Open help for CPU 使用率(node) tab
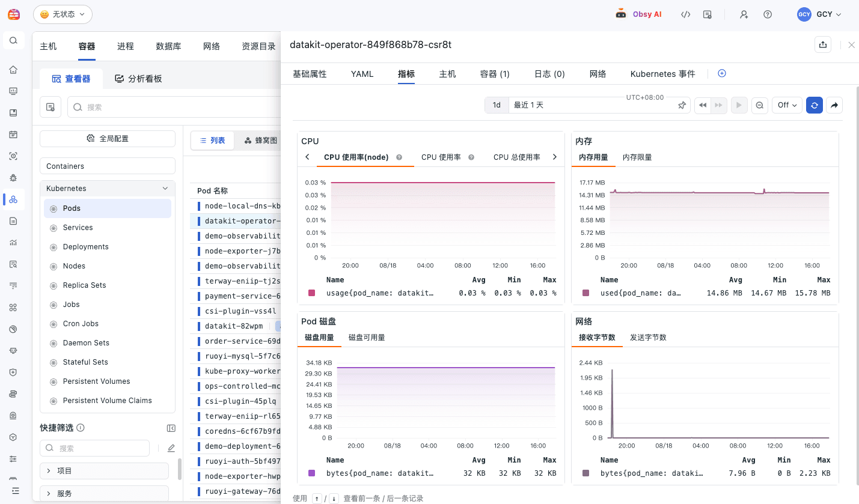The height and width of the screenshot is (504, 859). coord(399,157)
